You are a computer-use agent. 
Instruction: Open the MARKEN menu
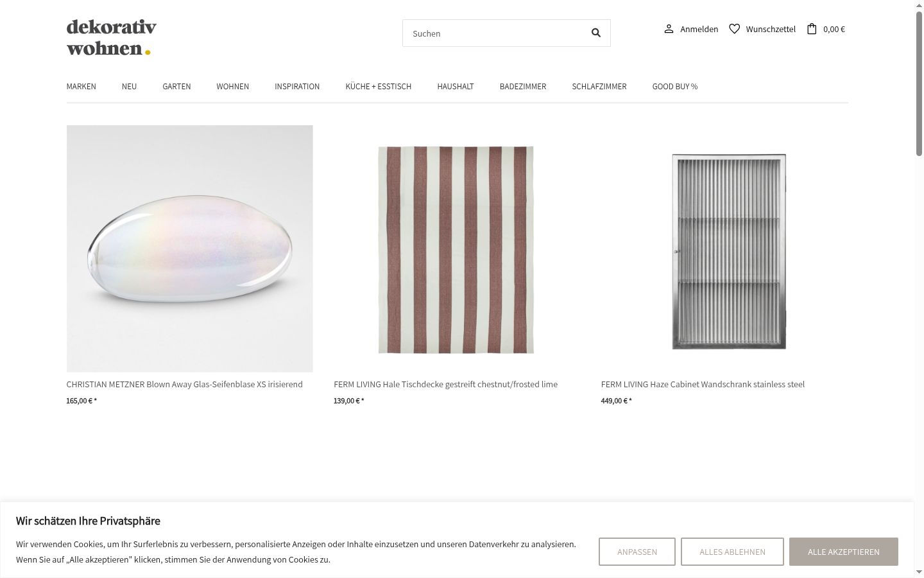(x=81, y=87)
